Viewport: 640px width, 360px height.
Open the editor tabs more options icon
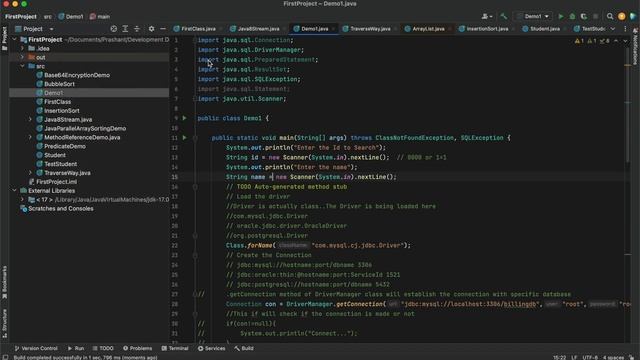pos(625,29)
